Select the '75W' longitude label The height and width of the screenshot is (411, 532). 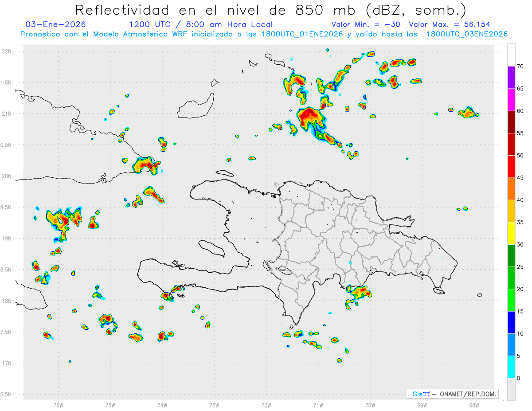tap(110, 405)
